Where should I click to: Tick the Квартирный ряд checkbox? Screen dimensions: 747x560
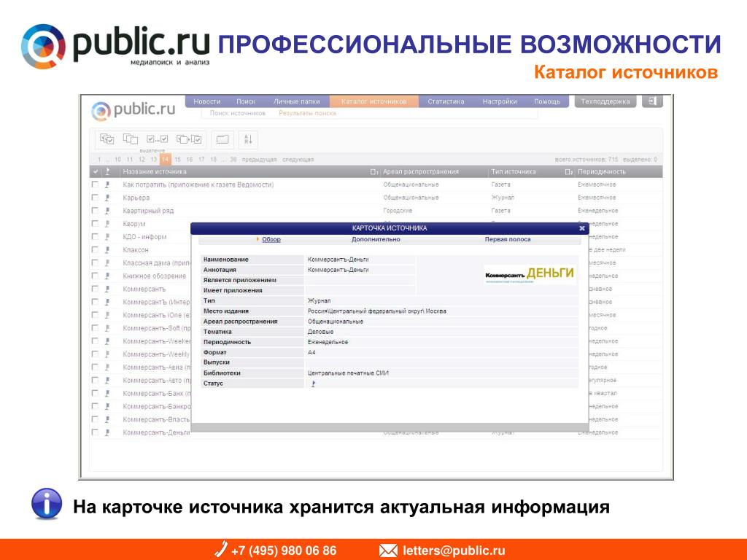[x=96, y=211]
